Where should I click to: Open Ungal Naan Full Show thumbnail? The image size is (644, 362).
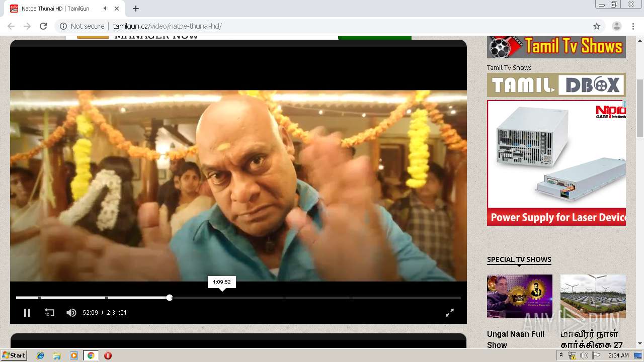pos(520,297)
